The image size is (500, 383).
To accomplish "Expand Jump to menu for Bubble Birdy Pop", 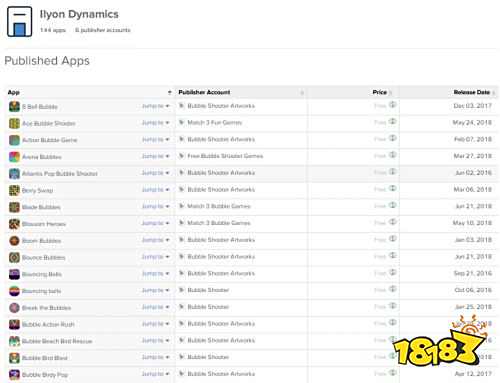I will coord(156,374).
